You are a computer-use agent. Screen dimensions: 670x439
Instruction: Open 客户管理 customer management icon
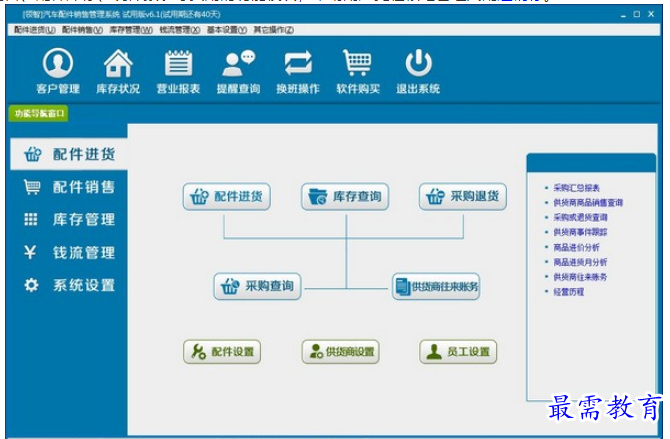pos(58,71)
